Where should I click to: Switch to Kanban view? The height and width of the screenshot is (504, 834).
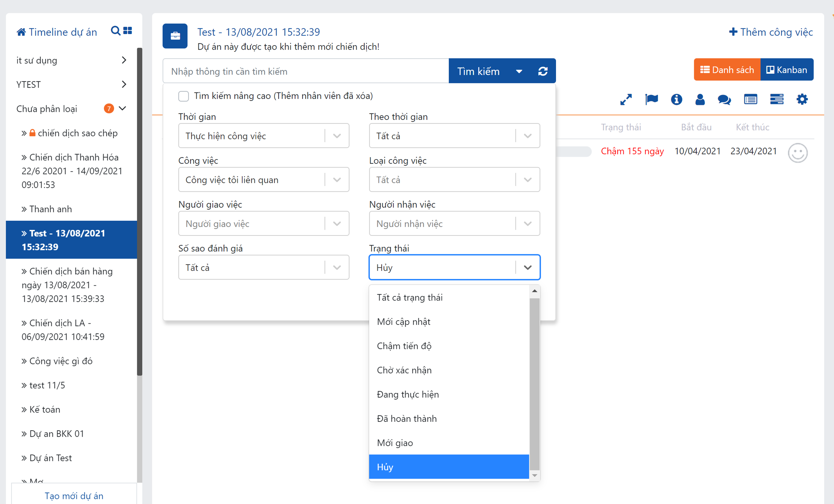point(787,70)
